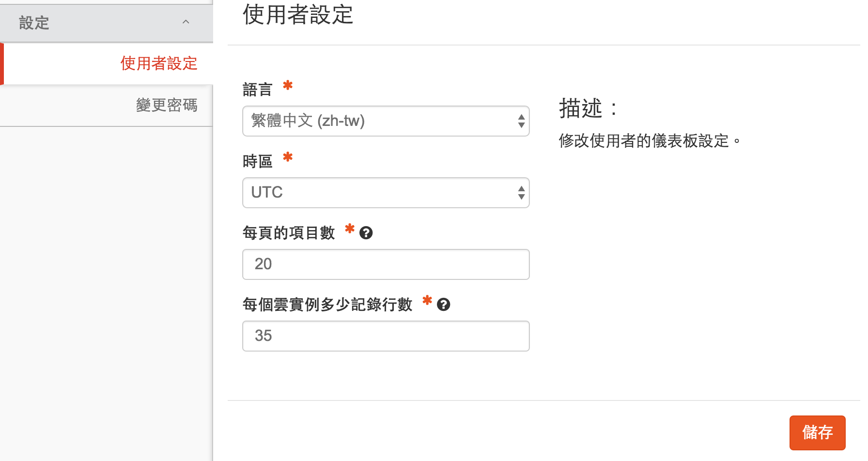Click the 使用者設定 page heading
The height and width of the screenshot is (461, 868).
297,15
